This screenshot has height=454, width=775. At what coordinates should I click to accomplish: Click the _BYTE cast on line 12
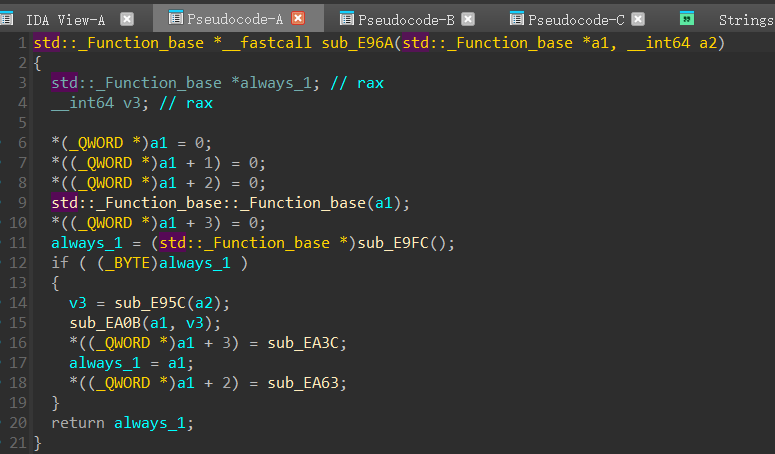[128, 263]
